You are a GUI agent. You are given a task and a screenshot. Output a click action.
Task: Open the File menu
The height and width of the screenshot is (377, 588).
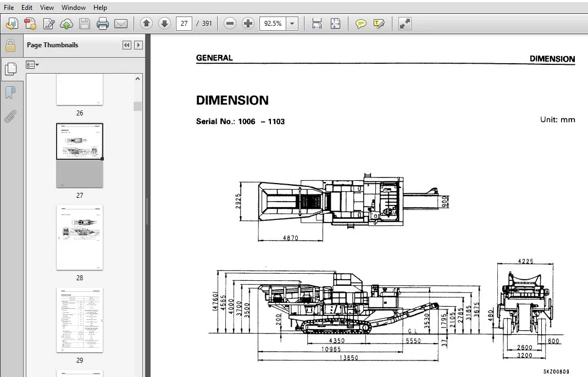(x=9, y=8)
